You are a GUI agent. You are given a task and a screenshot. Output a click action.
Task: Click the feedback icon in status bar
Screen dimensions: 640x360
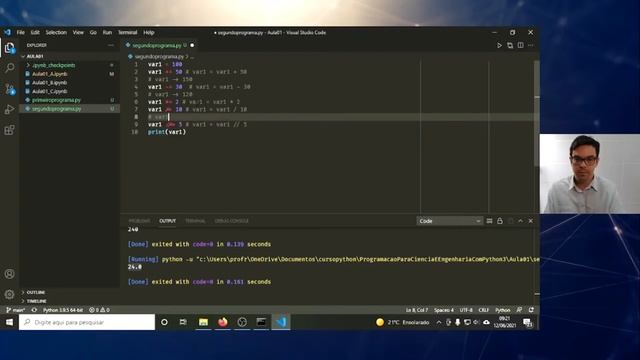pyautogui.click(x=519, y=310)
